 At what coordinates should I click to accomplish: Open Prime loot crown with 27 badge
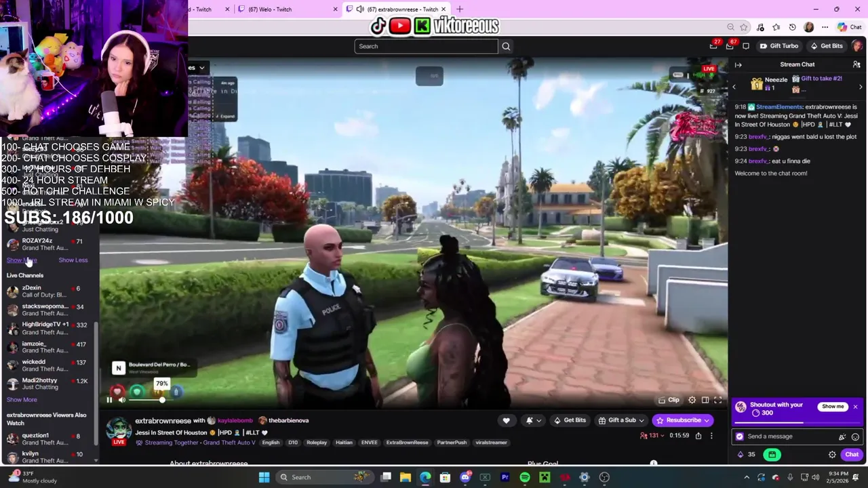tap(713, 45)
